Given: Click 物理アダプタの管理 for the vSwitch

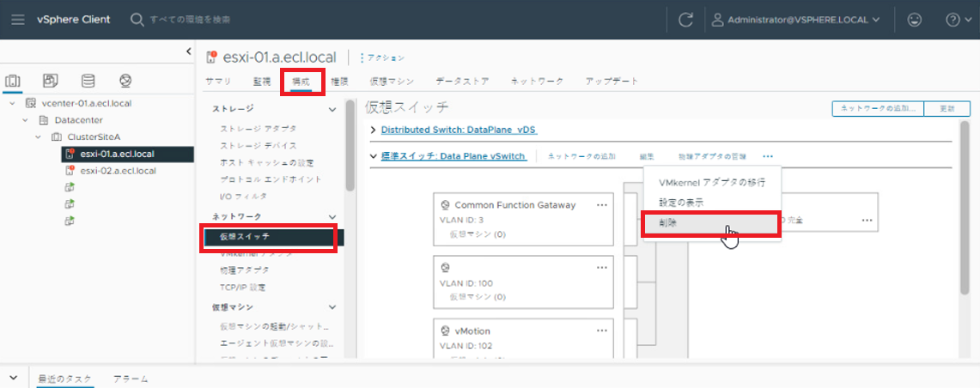Looking at the screenshot, I should point(712,156).
